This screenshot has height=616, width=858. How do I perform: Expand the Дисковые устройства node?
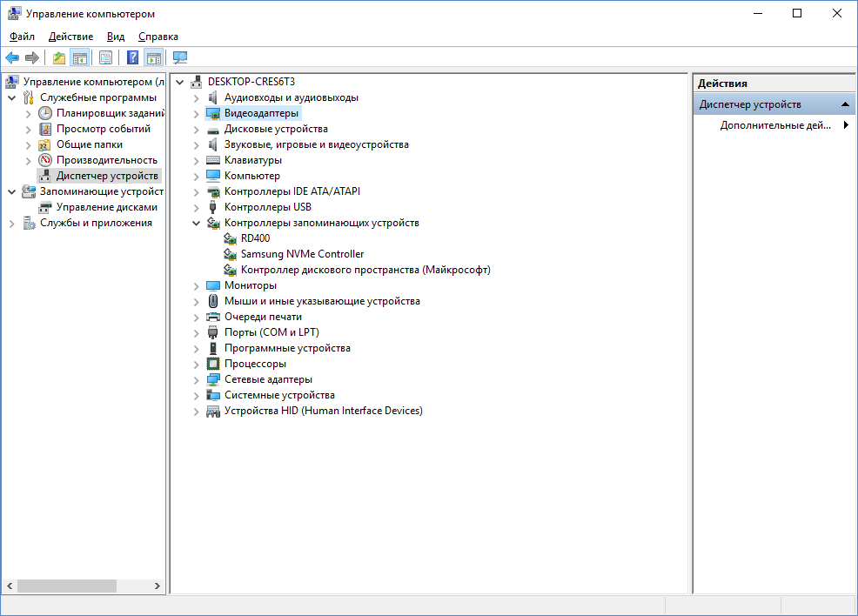point(196,130)
